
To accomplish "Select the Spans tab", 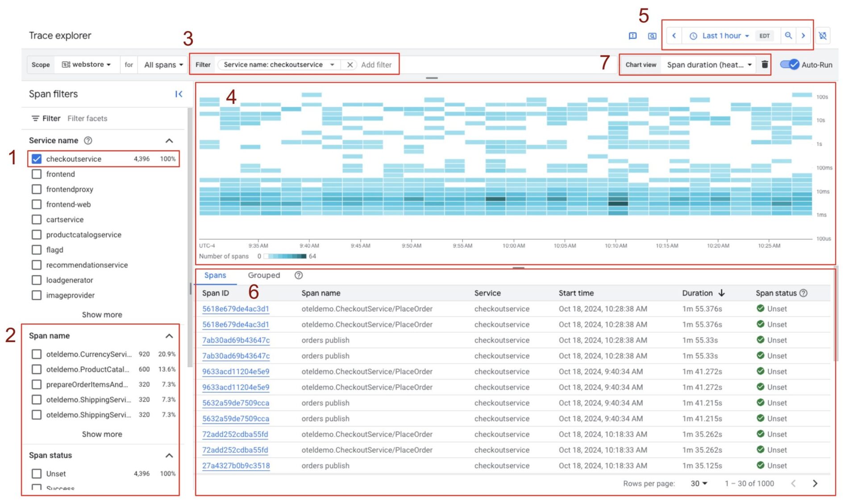I will click(x=215, y=275).
